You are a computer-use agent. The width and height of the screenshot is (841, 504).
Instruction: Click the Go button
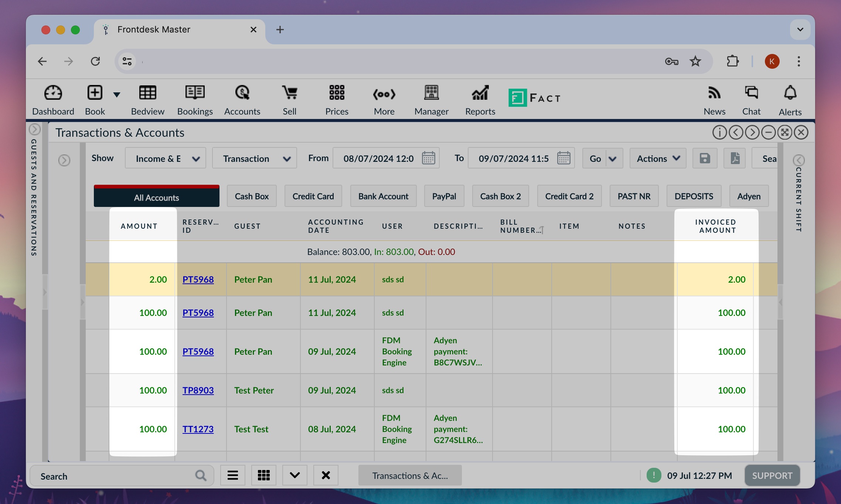(595, 158)
